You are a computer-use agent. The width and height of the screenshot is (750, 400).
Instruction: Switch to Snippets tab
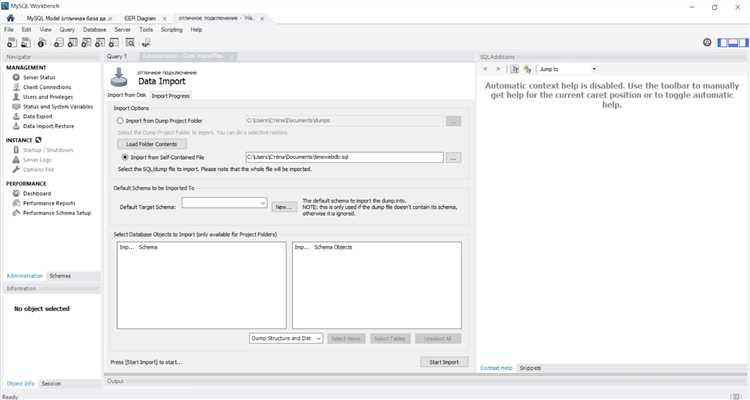pos(530,368)
